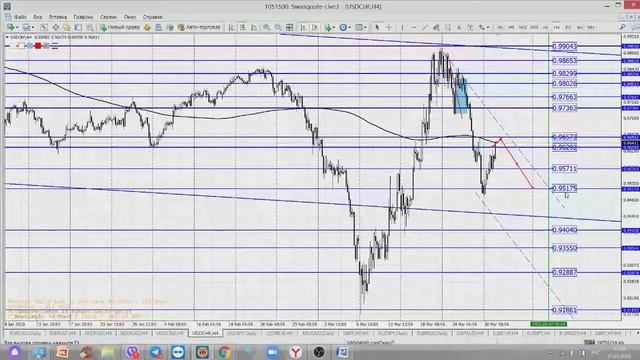
Task: Open Google Chrome from the taskbar
Action: [x=224, y=352]
